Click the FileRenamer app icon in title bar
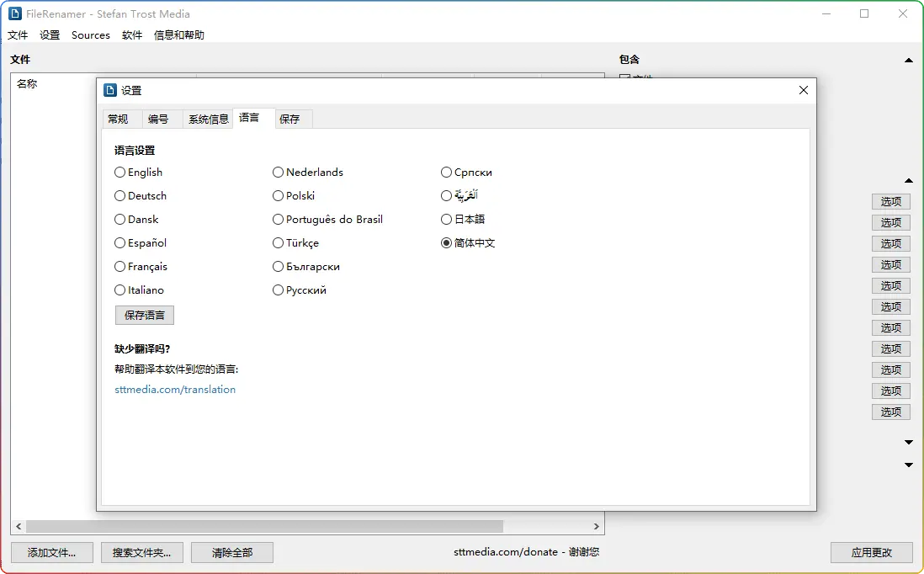The height and width of the screenshot is (574, 924). [14, 13]
